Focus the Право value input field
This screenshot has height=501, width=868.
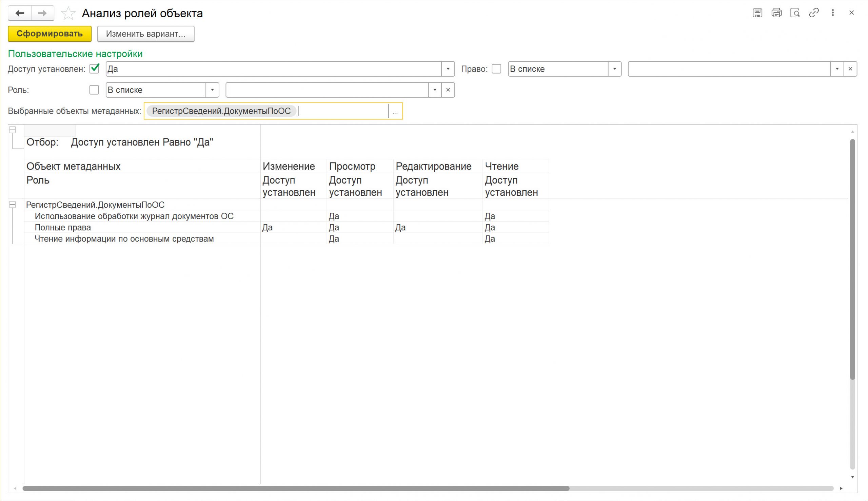[x=729, y=69]
